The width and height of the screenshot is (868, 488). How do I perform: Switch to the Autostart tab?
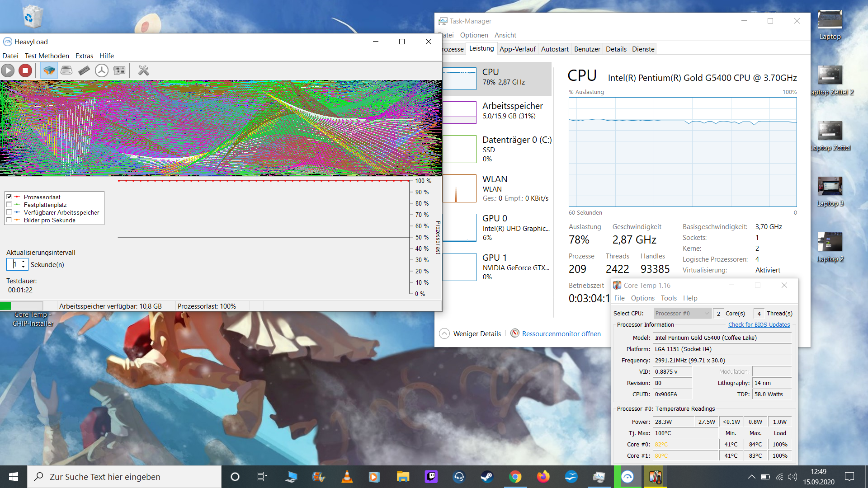tap(555, 49)
